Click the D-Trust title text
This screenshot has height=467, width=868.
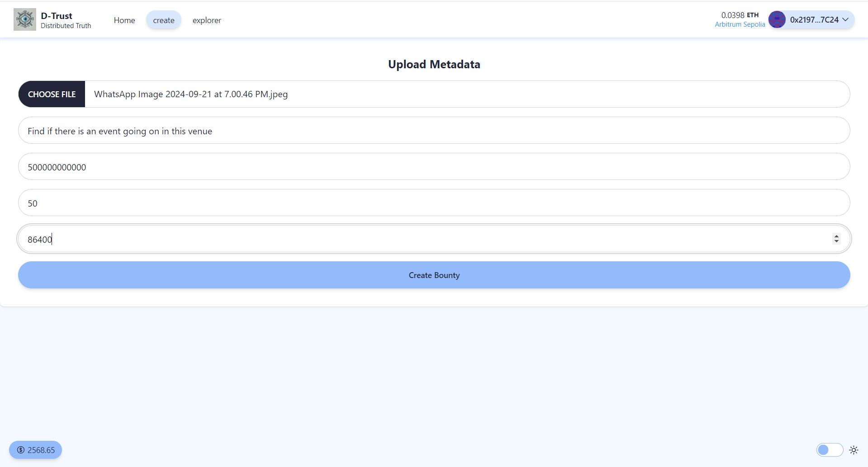pyautogui.click(x=57, y=16)
